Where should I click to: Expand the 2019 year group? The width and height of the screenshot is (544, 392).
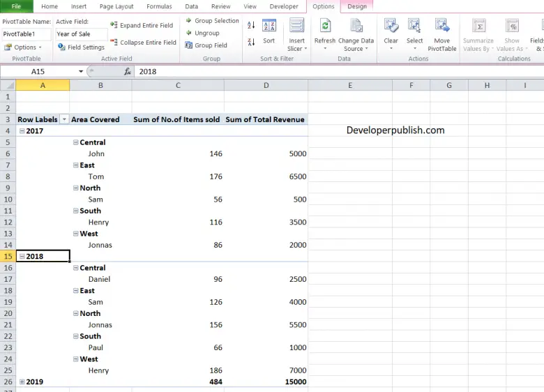click(x=22, y=382)
